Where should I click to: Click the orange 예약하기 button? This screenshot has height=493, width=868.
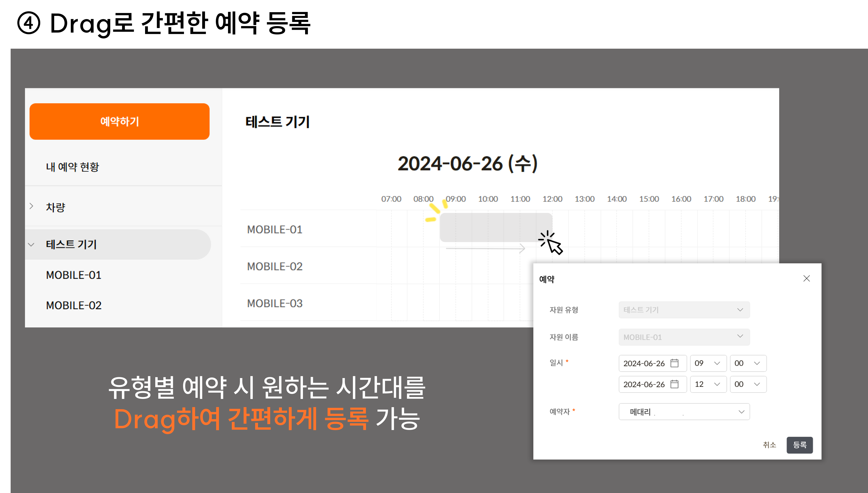pos(119,121)
